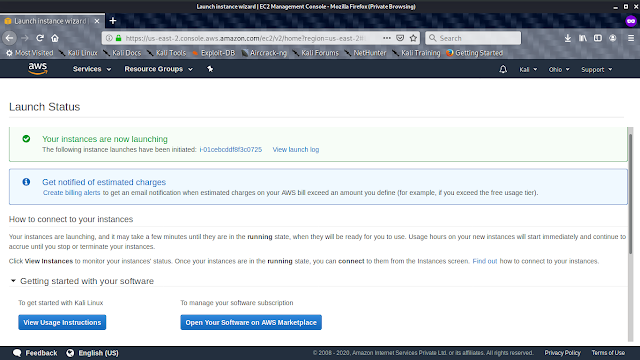Image resolution: width=640 pixels, height=360 pixels.
Task: Open the NetHunter bookmark
Action: tap(365, 53)
